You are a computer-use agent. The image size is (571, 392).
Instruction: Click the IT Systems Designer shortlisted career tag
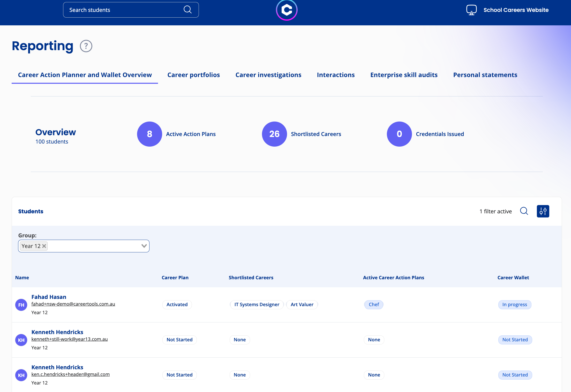click(257, 305)
